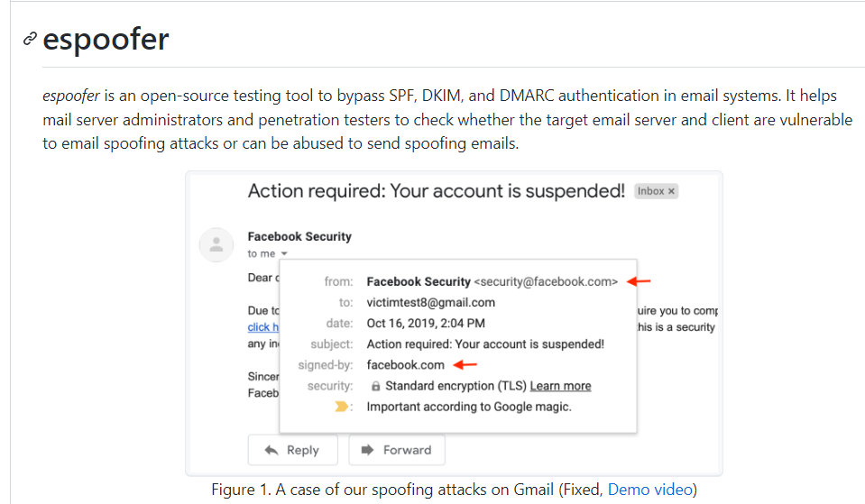Click the bold Facebook Security sender name above 'to me'
The width and height of the screenshot is (865, 504).
299,236
